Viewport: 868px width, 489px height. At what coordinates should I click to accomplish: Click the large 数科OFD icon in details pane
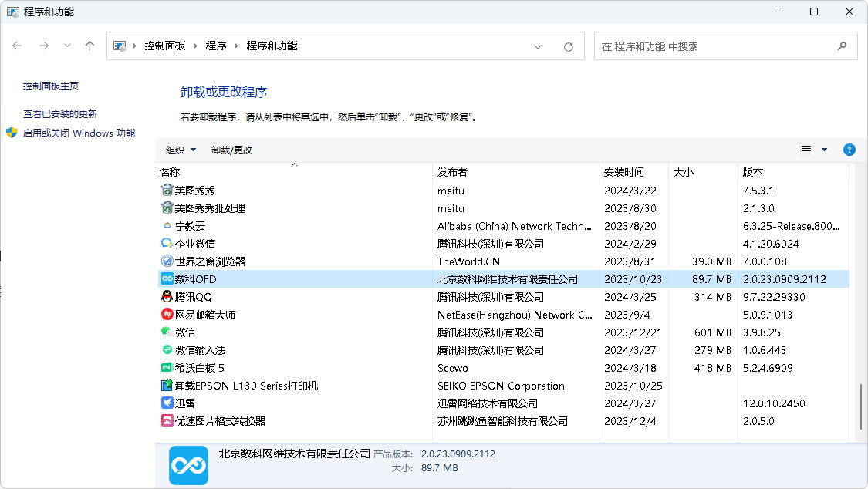pos(189,466)
